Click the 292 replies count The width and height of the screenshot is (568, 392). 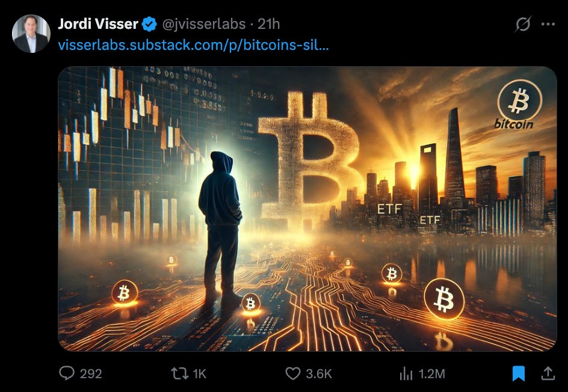tap(91, 373)
